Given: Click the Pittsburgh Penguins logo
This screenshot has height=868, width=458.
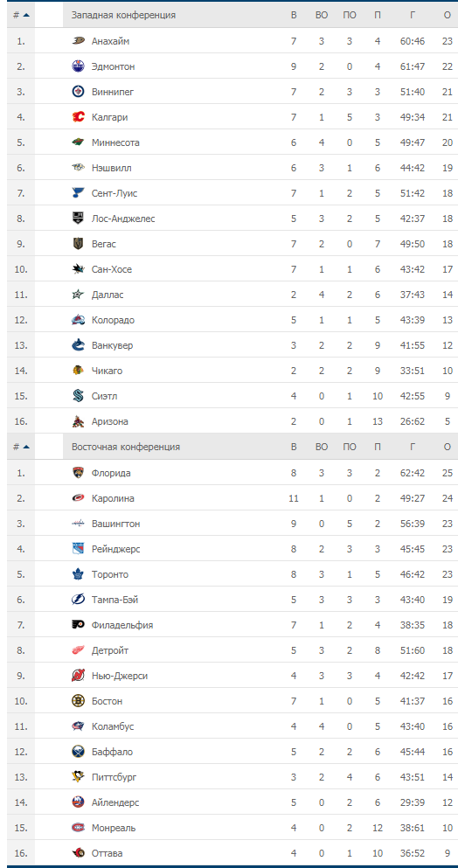Looking at the screenshot, I should click(78, 777).
